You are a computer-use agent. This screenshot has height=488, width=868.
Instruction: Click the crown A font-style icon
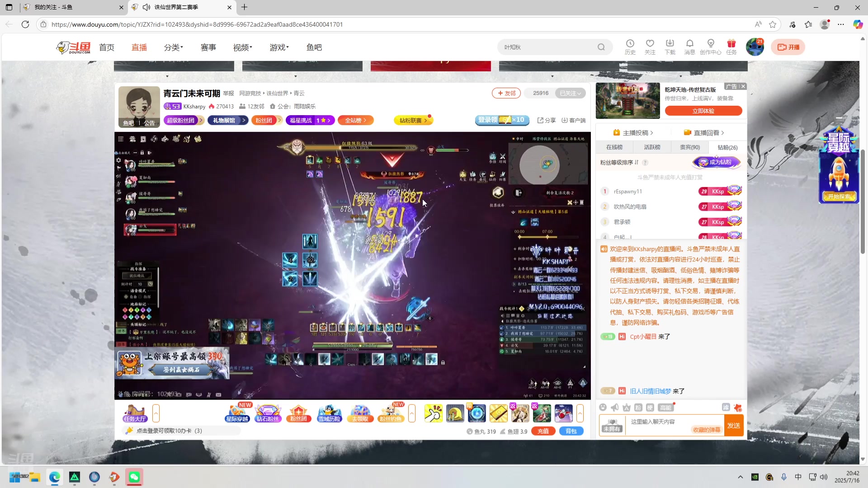pyautogui.click(x=626, y=408)
